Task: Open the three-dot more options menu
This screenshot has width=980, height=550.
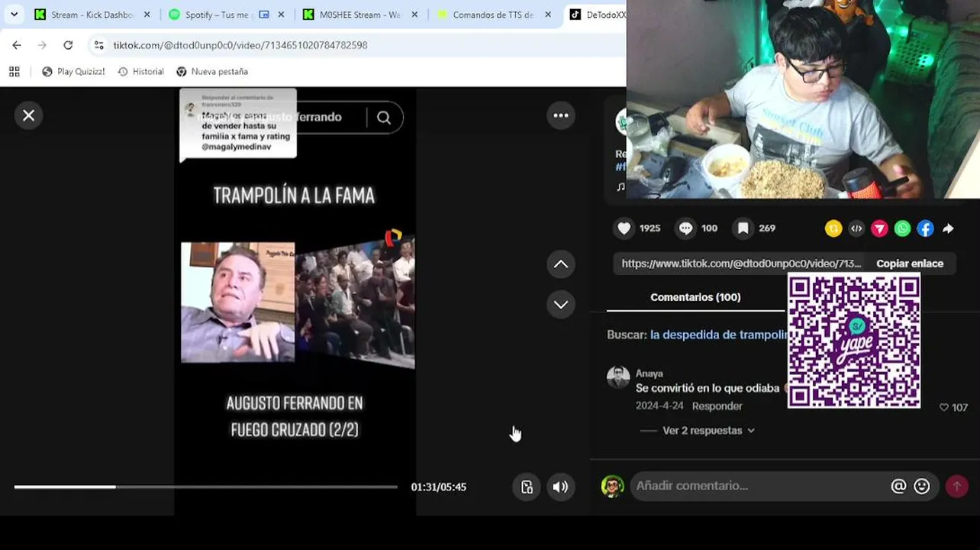Action: pyautogui.click(x=561, y=115)
